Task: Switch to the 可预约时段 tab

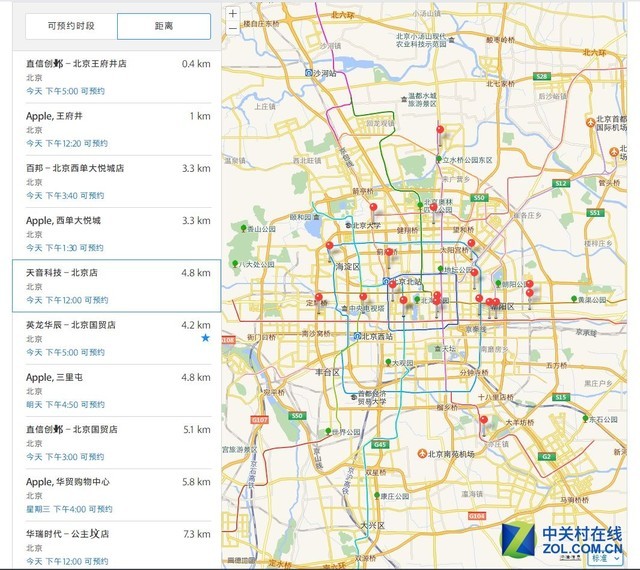Action: point(71,26)
